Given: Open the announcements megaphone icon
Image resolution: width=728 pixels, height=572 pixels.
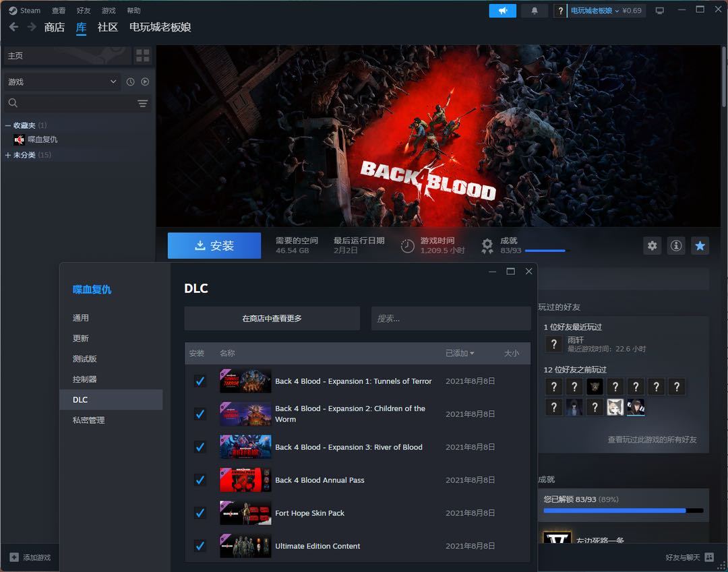Looking at the screenshot, I should click(x=502, y=10).
